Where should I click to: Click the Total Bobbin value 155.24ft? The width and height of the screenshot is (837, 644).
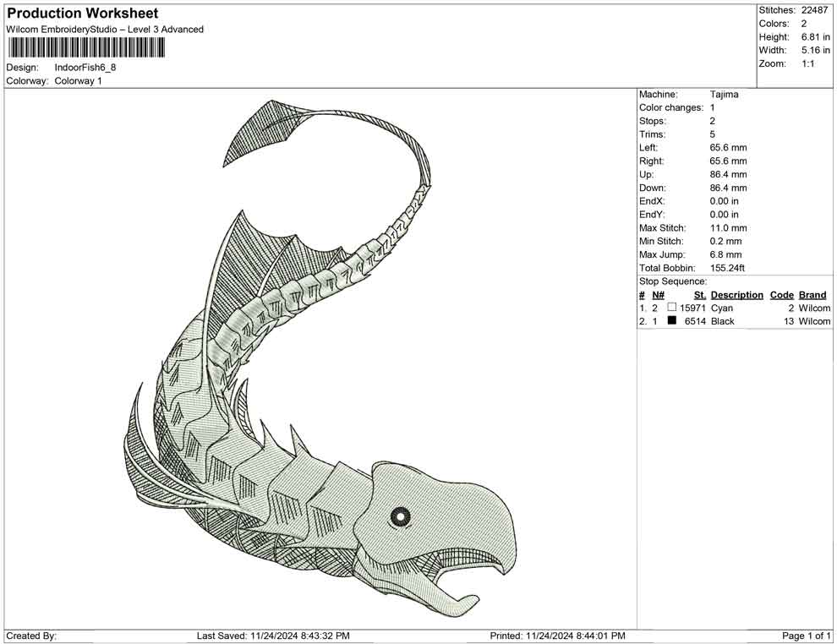click(728, 268)
